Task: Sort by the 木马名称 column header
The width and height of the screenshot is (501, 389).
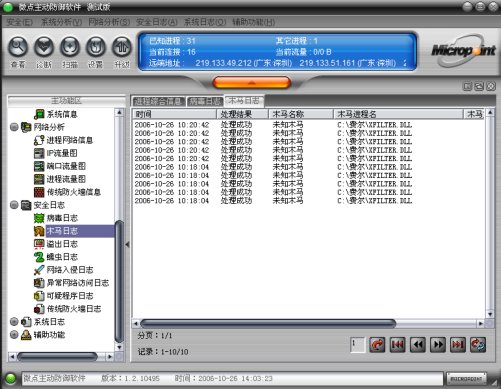Action: click(x=301, y=114)
